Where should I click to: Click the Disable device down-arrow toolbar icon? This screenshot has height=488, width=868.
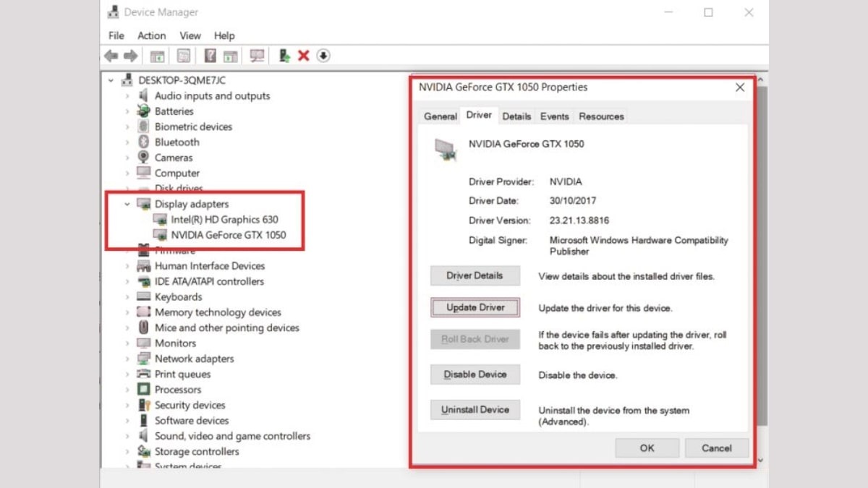(x=323, y=56)
